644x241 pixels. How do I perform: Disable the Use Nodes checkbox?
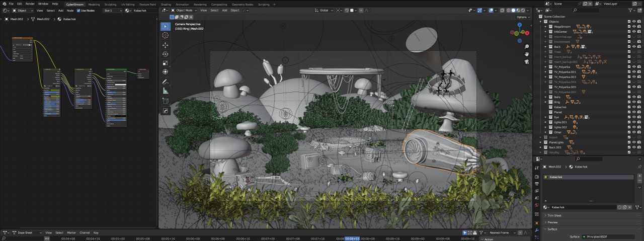tap(78, 11)
